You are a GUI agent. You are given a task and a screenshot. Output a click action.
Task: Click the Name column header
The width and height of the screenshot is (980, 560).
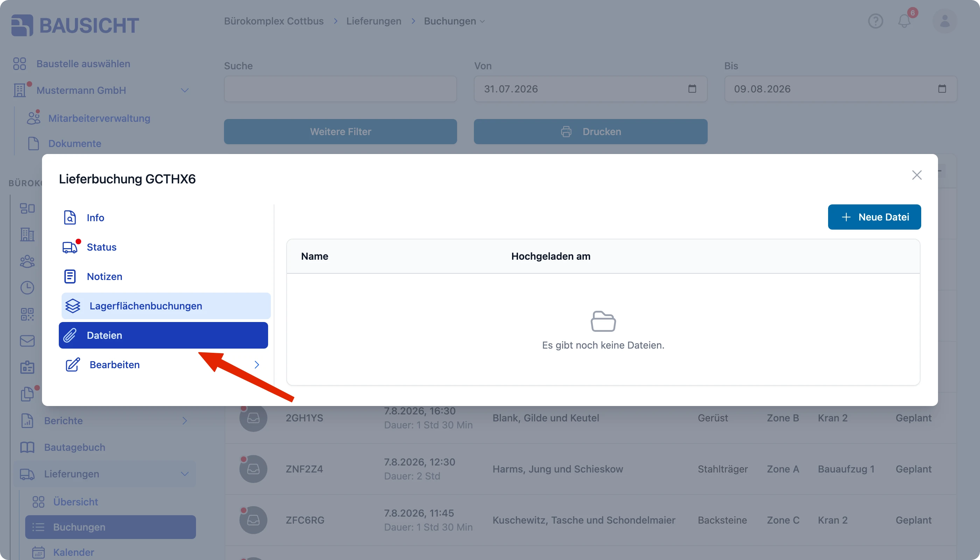point(315,256)
